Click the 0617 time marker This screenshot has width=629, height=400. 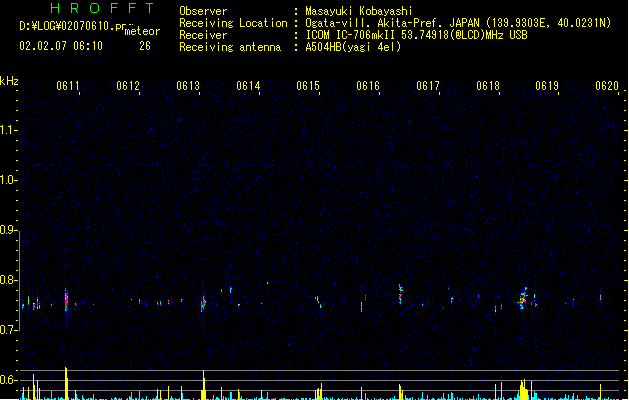coord(428,86)
